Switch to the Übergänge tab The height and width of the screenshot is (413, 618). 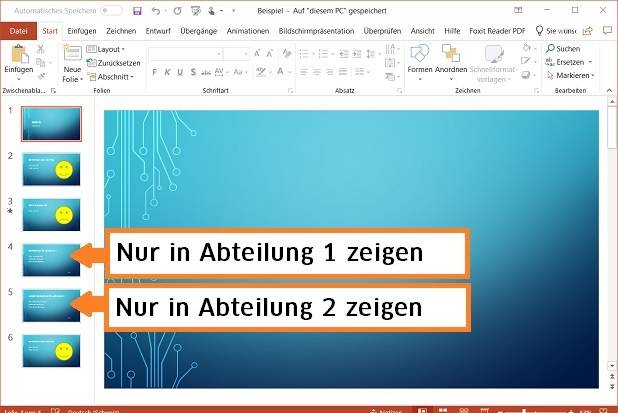[199, 31]
